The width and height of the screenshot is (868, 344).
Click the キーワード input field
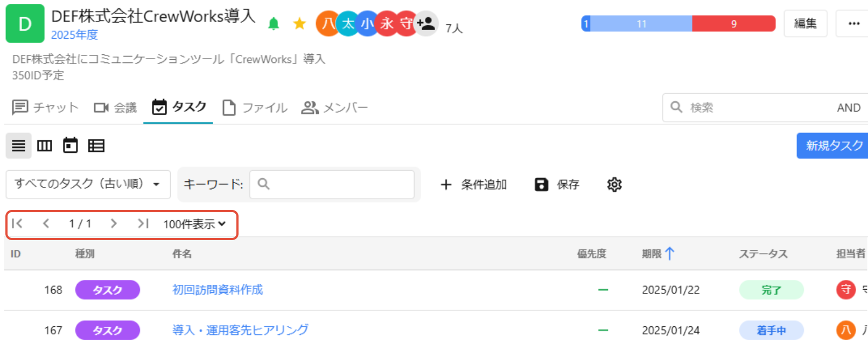(332, 184)
